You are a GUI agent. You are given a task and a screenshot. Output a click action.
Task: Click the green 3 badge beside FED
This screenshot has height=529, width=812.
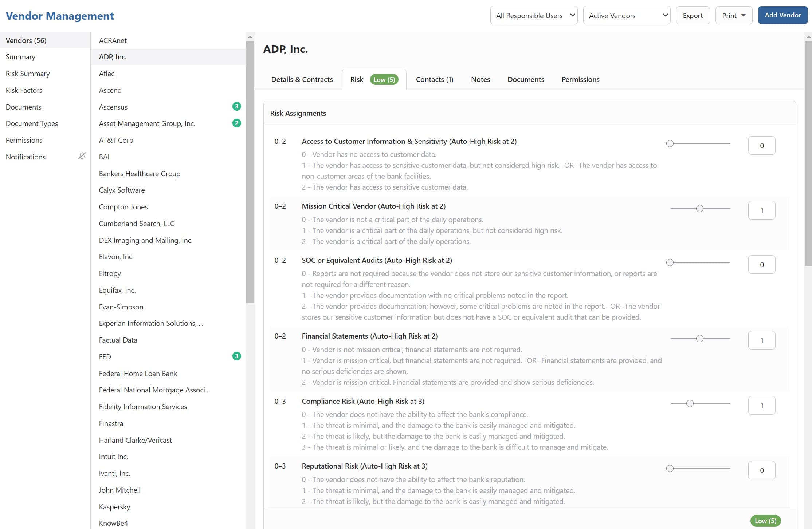[236, 356]
